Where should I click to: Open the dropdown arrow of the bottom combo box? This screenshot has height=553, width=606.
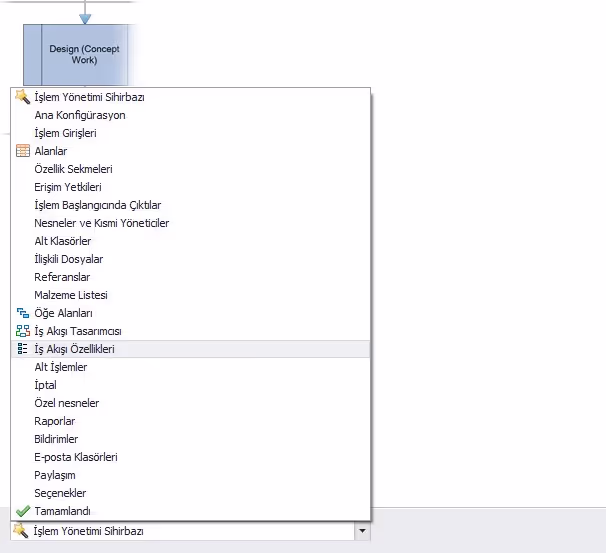(362, 531)
